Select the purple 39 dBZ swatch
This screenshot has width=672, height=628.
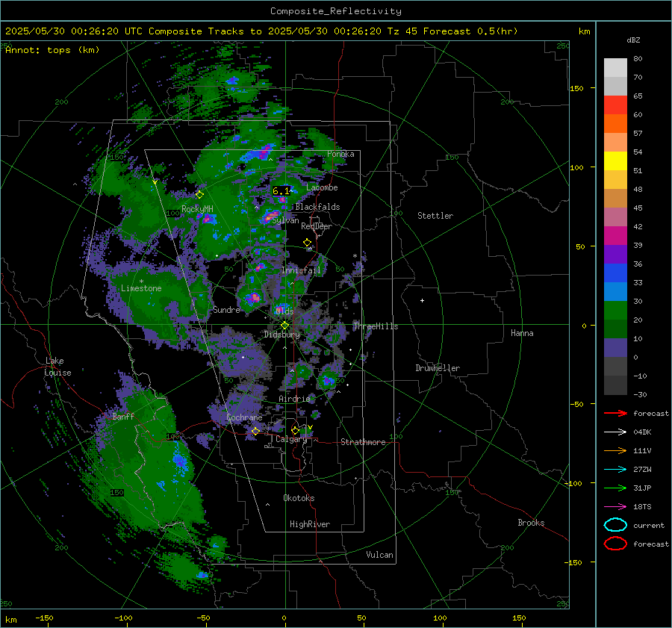tap(615, 254)
